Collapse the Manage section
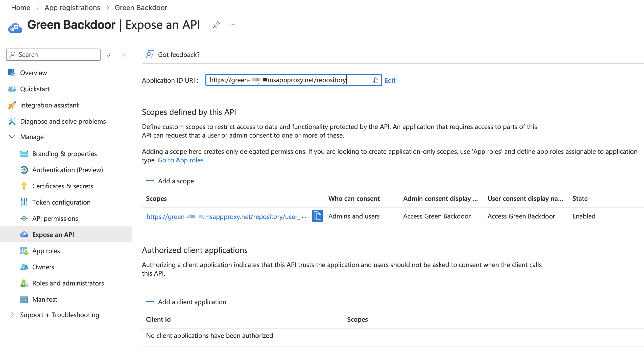The image size is (644, 352). pos(12,137)
